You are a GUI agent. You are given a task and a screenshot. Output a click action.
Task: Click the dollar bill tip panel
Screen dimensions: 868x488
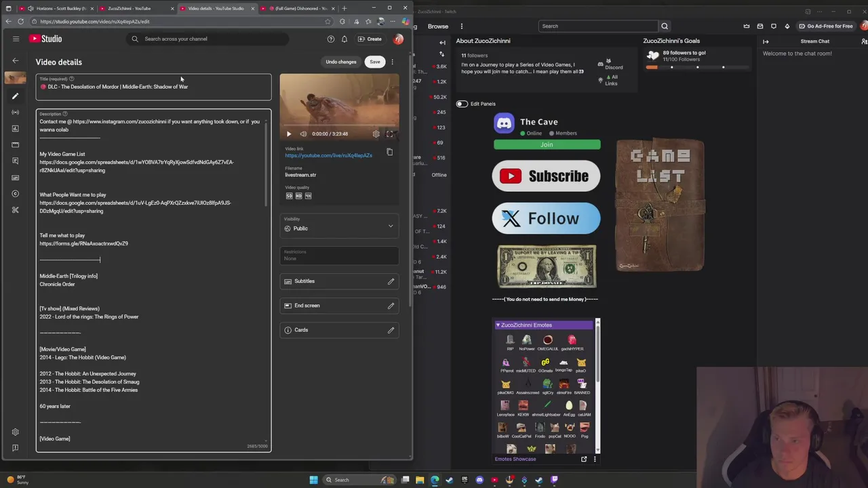pyautogui.click(x=547, y=267)
